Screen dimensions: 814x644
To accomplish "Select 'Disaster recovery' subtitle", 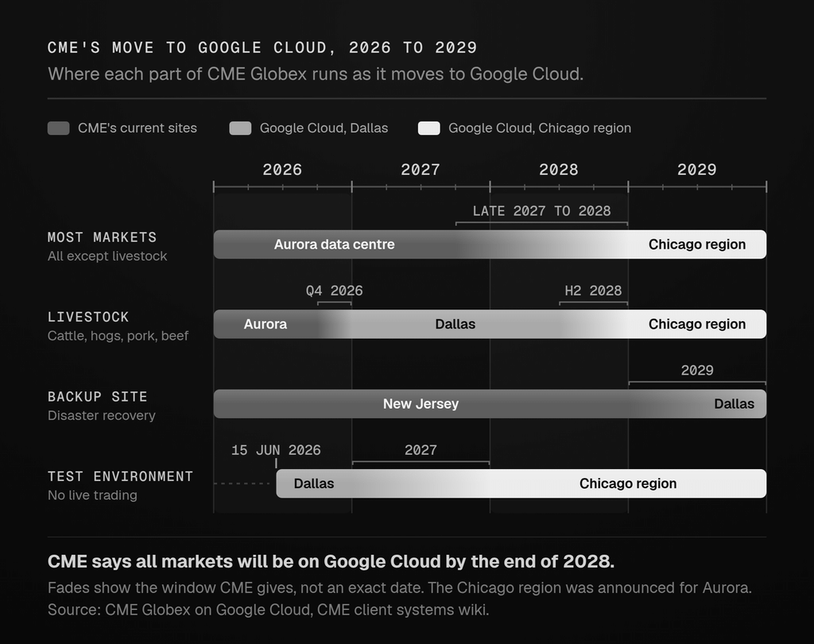I will click(x=101, y=416).
